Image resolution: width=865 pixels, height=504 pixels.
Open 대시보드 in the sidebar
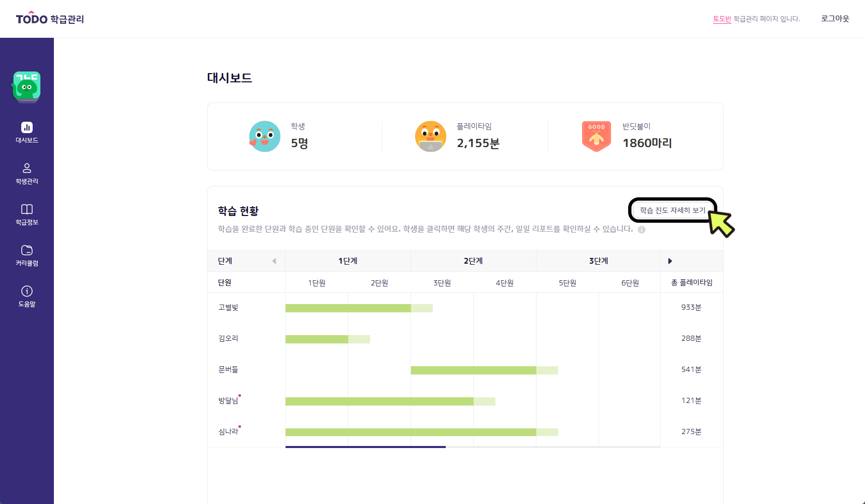click(x=27, y=133)
